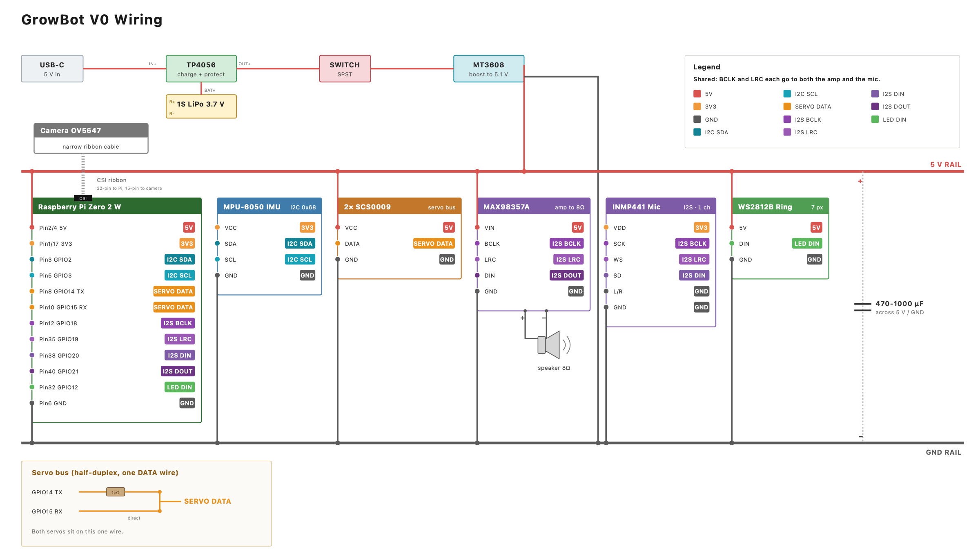Select the TP4056 charge + protect block
The height and width of the screenshot is (560, 980).
point(201,69)
